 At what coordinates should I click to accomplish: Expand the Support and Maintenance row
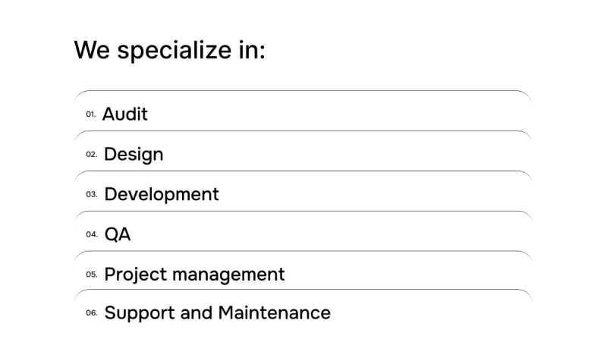(303, 312)
